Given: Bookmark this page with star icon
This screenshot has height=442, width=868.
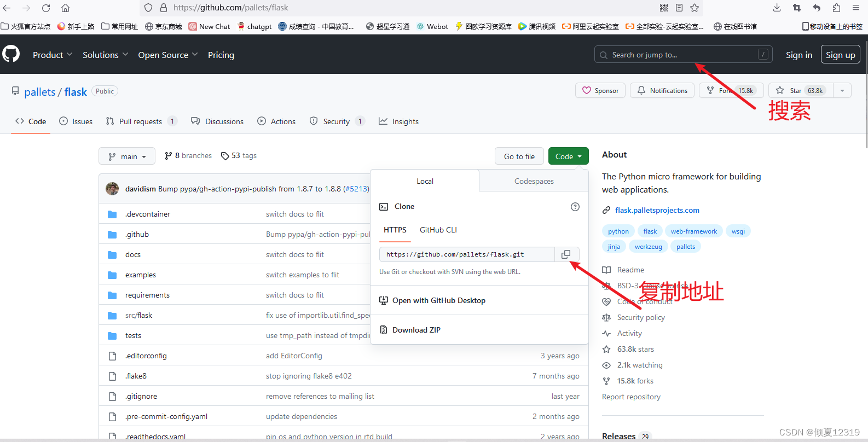Looking at the screenshot, I should tap(695, 8).
